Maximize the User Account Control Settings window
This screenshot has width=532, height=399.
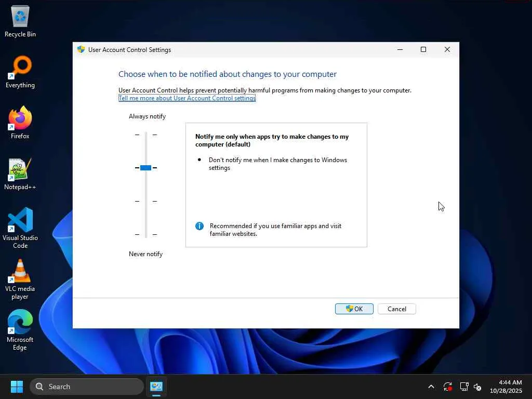pyautogui.click(x=423, y=49)
